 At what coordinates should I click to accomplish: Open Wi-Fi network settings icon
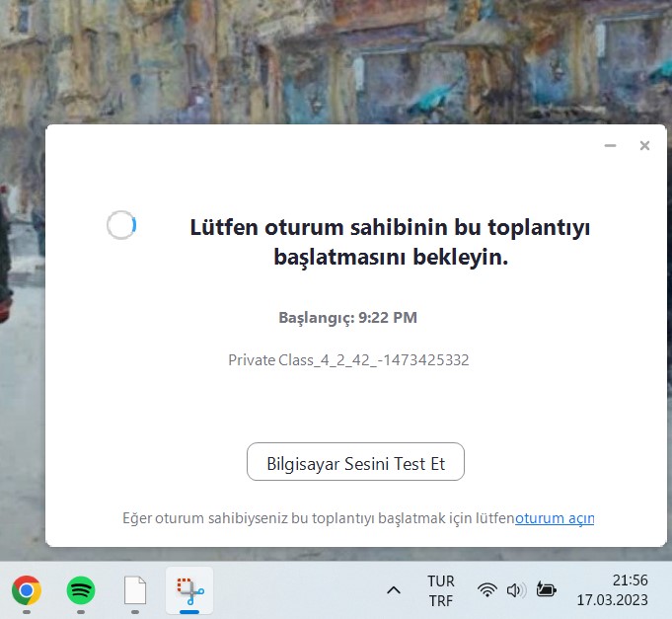tap(487, 590)
